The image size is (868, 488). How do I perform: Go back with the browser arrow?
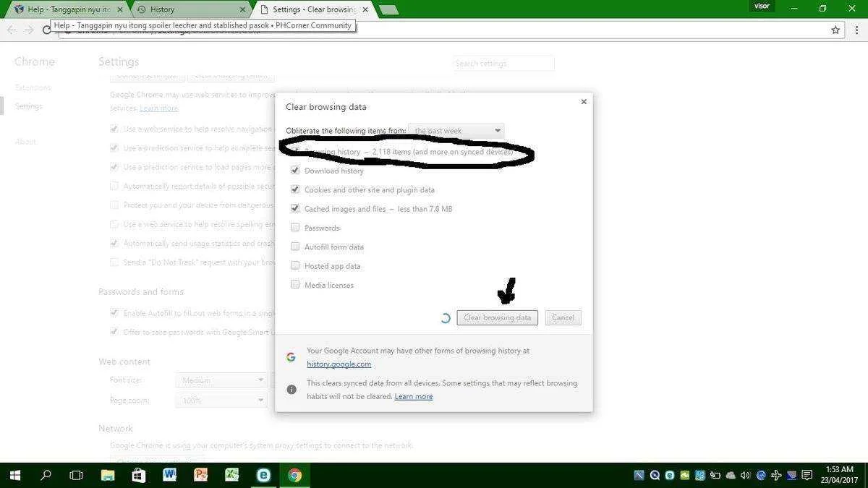coord(11,30)
